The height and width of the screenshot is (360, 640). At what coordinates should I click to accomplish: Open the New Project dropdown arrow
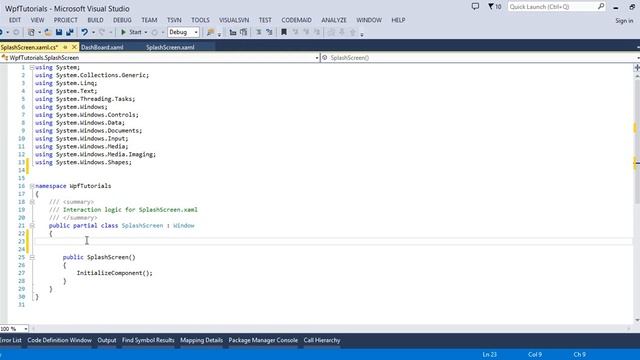coord(40,32)
